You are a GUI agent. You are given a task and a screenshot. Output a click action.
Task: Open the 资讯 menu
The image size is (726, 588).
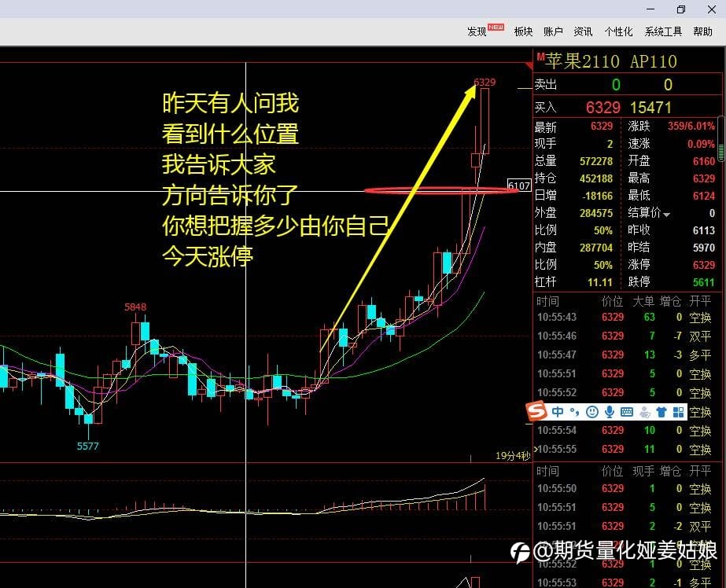[583, 31]
